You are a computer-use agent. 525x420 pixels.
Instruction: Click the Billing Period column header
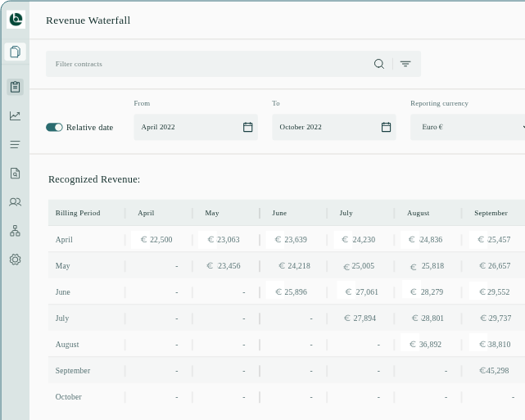(78, 213)
